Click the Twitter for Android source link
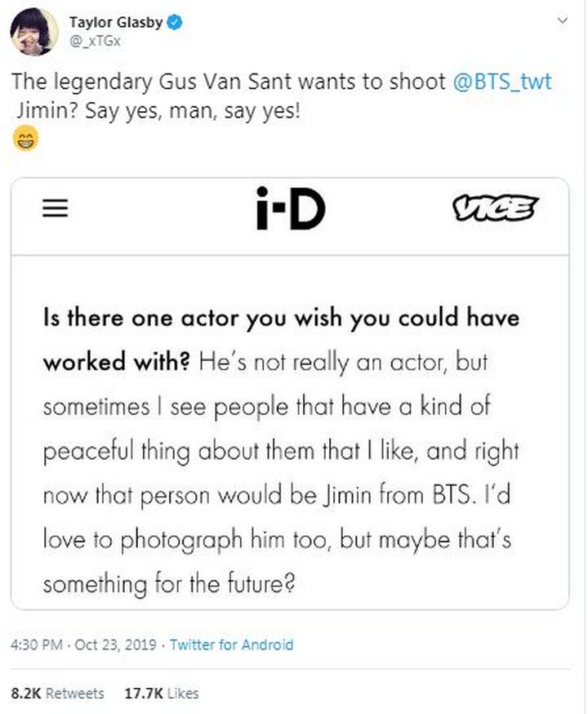Screen dimensions: 588x714 (231, 645)
